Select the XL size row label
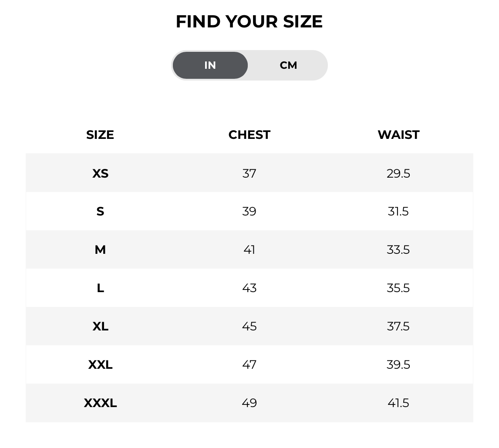This screenshot has height=448, width=499. tap(100, 327)
